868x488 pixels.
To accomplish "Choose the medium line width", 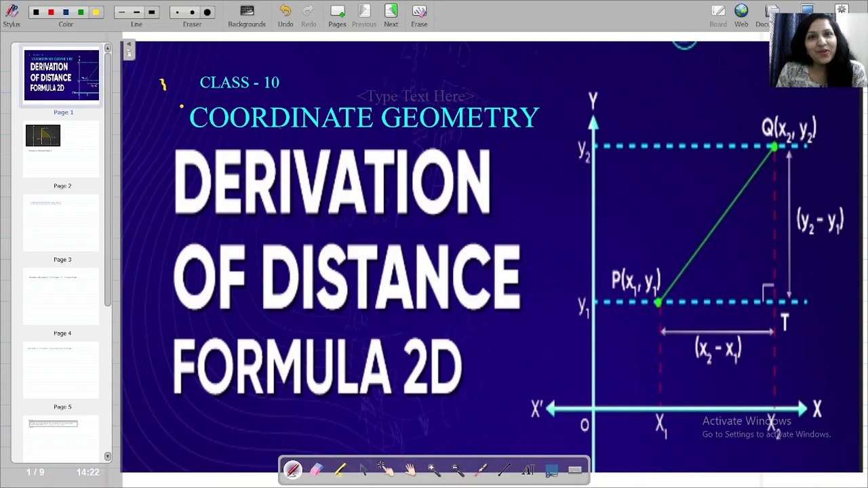I will 136,12.
